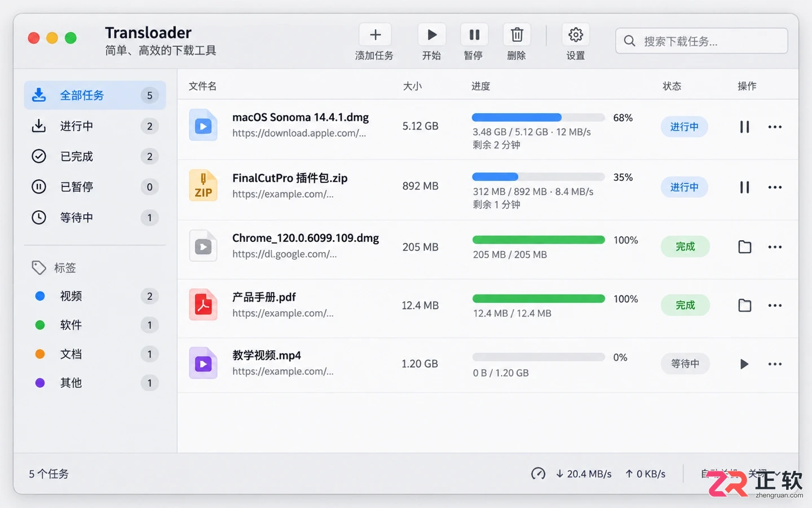Image resolution: width=812 pixels, height=508 pixels.
Task: Open more options for FinalCutPro row
Action: coord(775,187)
